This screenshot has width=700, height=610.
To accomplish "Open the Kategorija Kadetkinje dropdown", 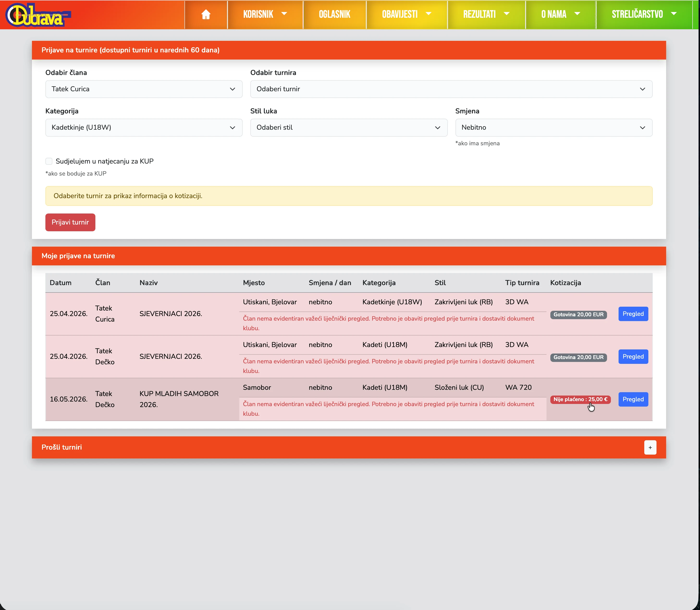I will click(144, 128).
